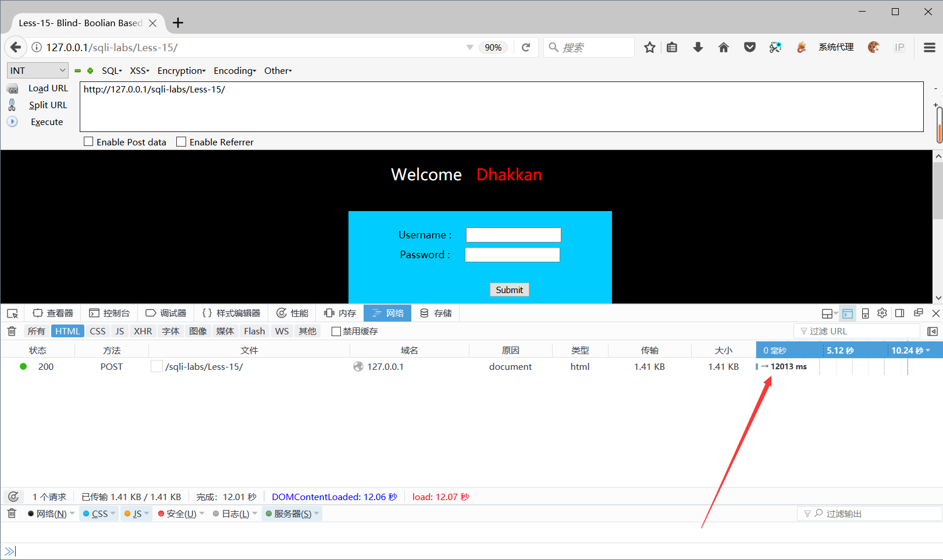Image resolution: width=943 pixels, height=560 pixels.
Task: Switch to the 控制台 console tab
Action: 109,313
